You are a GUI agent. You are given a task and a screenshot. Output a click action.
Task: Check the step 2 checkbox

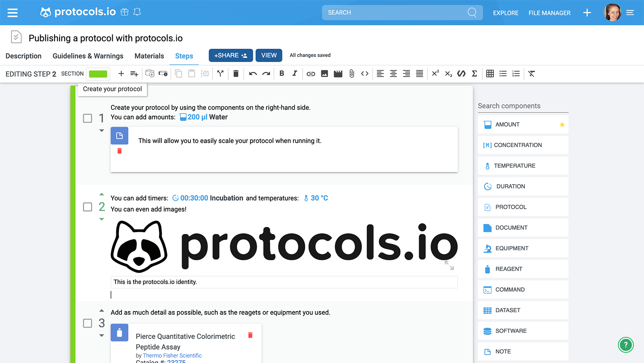tap(87, 207)
